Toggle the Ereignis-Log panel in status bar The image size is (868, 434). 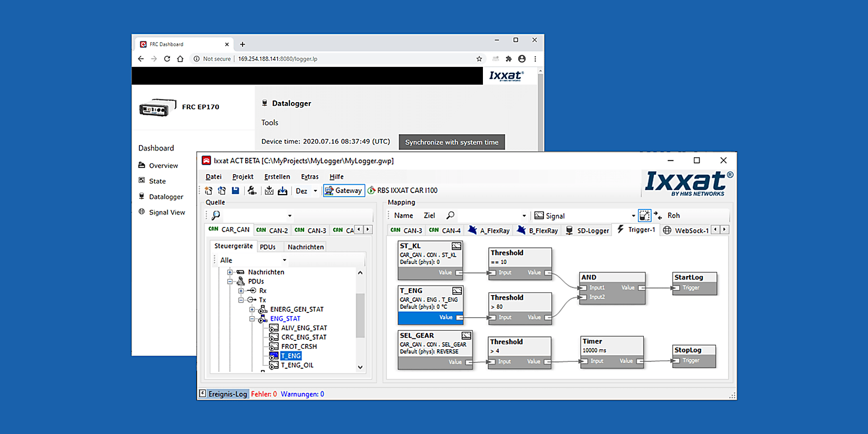223,394
